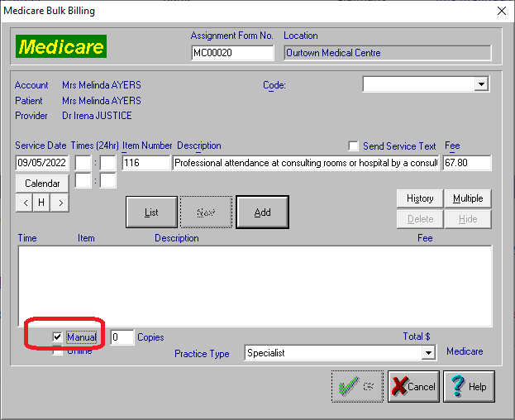Viewport: 515px width, 420px height.
Task: Click the second row minute box
Action: [x=108, y=180]
